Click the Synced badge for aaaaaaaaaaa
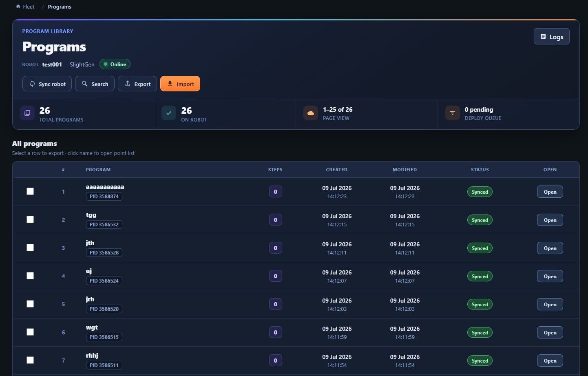This screenshot has height=376, width=588. tap(480, 192)
